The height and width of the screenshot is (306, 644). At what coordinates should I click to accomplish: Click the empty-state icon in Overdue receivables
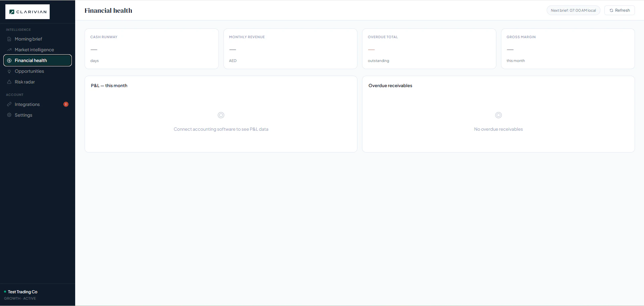(498, 115)
